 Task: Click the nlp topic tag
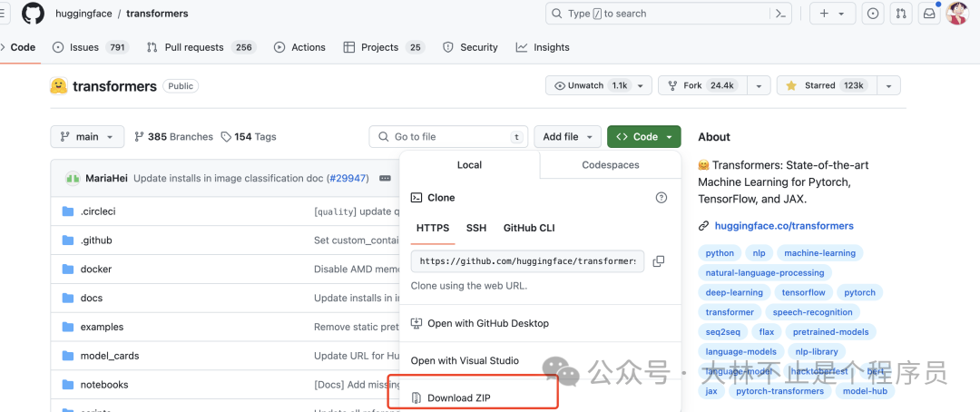759,253
